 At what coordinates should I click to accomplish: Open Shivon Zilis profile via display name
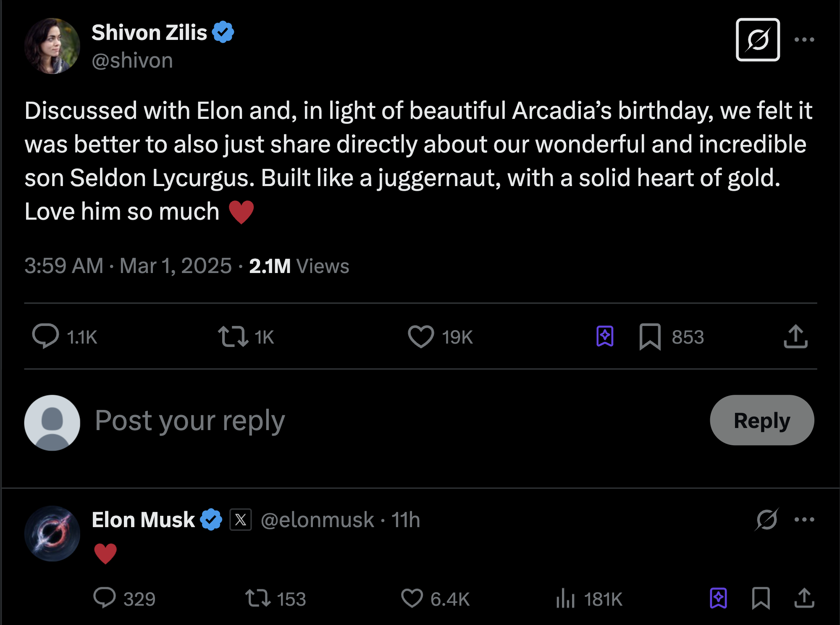click(149, 33)
